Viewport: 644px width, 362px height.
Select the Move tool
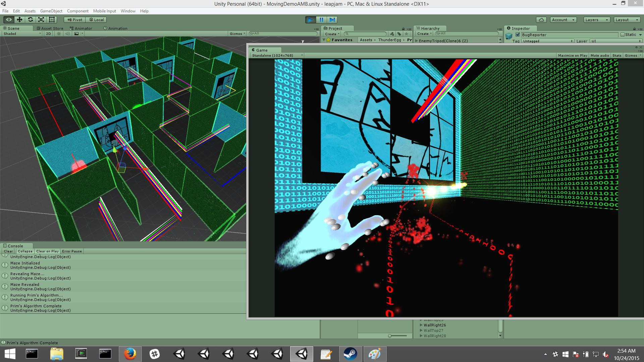(19, 20)
